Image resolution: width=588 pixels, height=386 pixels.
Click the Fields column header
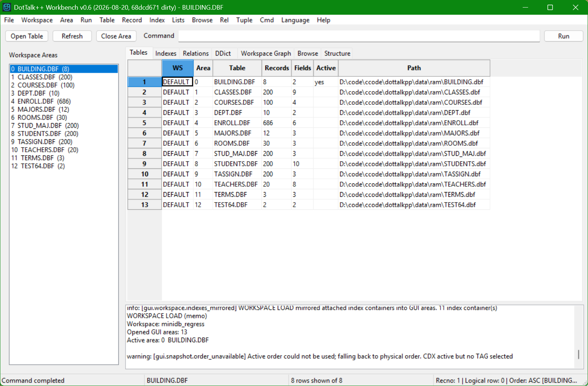pyautogui.click(x=302, y=68)
